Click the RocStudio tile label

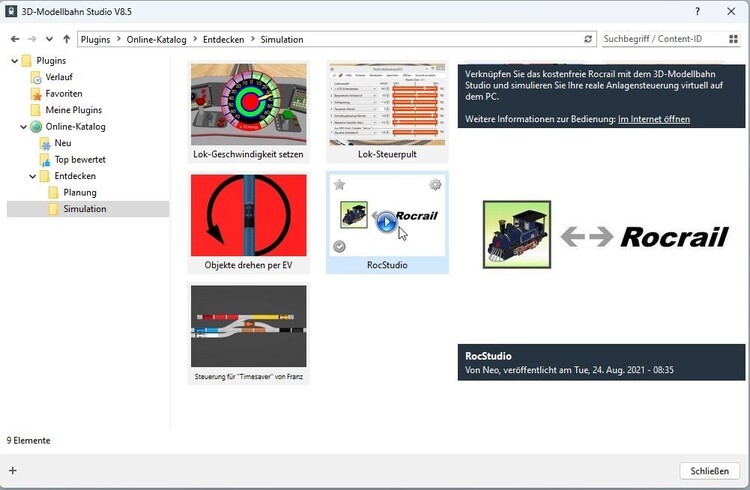click(x=387, y=265)
